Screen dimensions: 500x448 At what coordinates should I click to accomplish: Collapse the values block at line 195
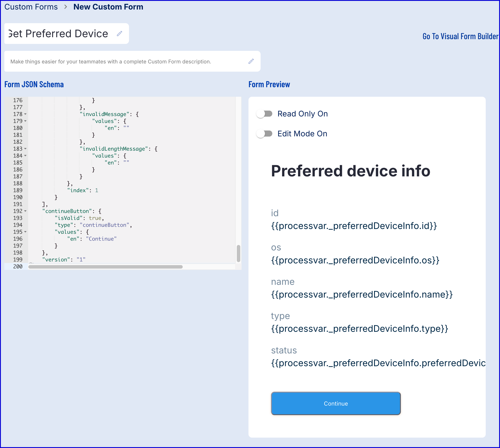[25, 232]
